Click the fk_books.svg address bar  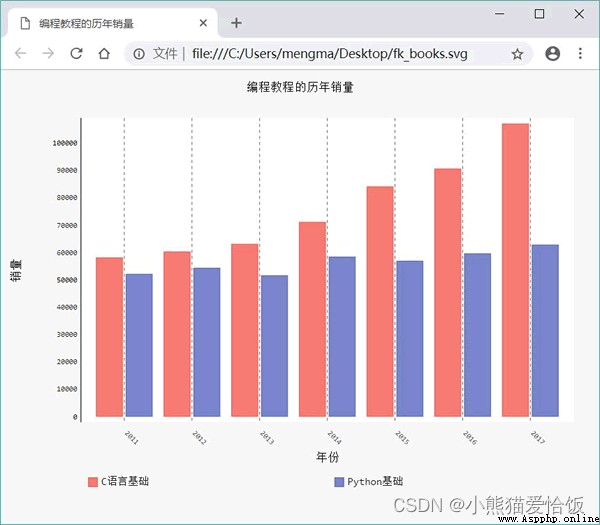(x=329, y=54)
